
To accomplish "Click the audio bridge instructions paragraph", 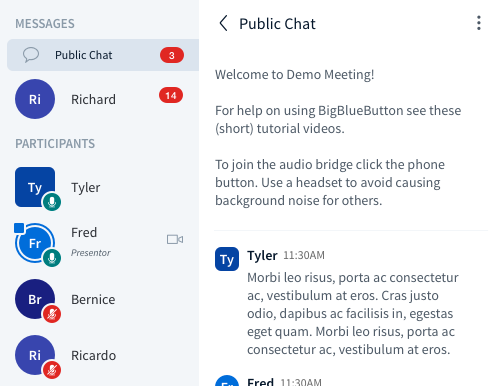I will [x=330, y=182].
